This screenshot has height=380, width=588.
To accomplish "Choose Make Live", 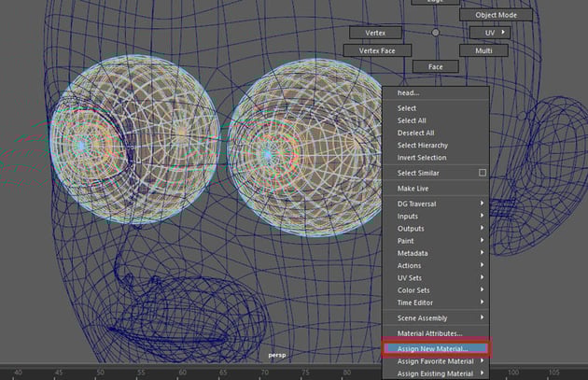I will [x=413, y=188].
